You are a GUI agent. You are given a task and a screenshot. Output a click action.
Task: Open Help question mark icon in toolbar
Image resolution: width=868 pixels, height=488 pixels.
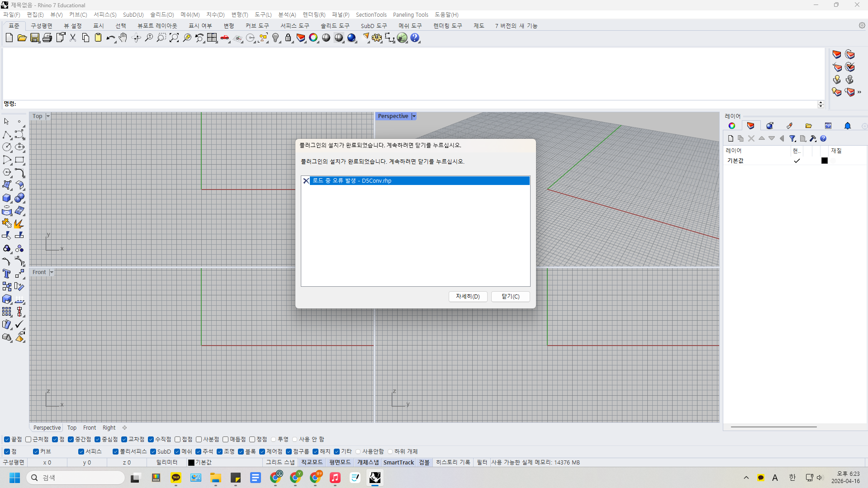point(415,38)
